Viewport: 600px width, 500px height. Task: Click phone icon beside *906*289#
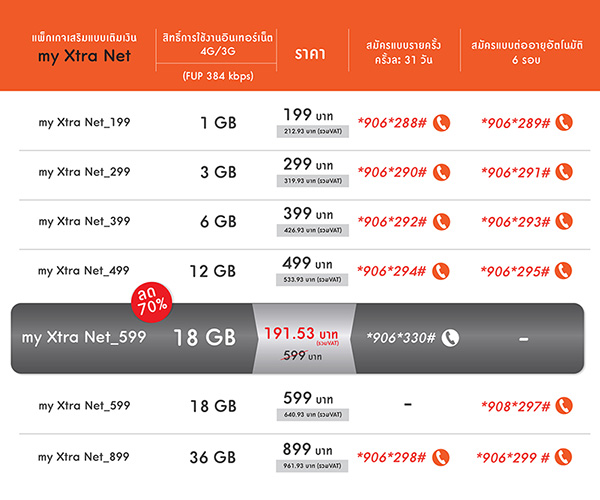point(565,123)
